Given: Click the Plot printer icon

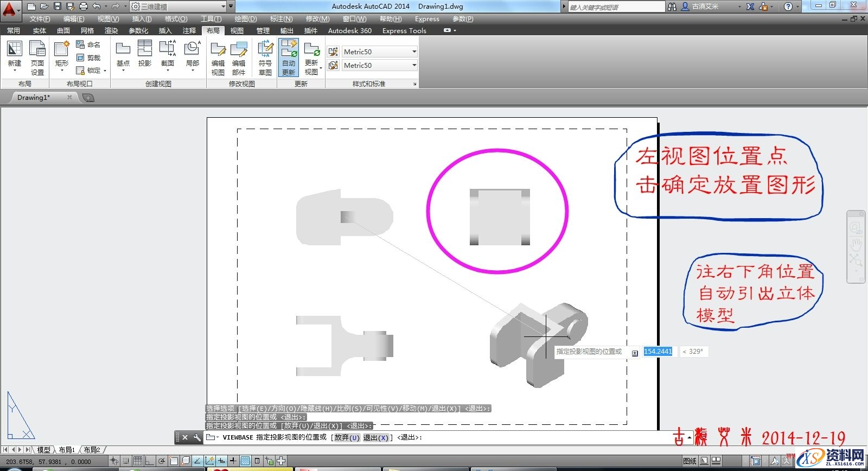Looking at the screenshot, I should coord(83,7).
